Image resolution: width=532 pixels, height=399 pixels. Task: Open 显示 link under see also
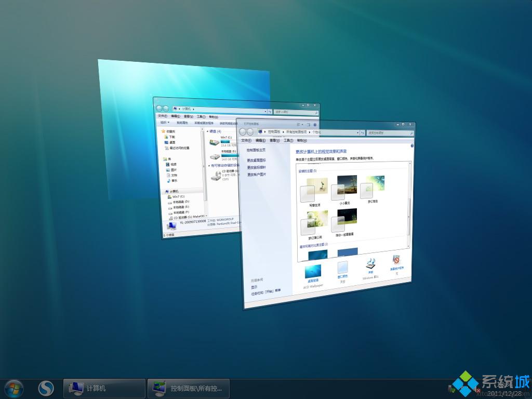(x=254, y=287)
